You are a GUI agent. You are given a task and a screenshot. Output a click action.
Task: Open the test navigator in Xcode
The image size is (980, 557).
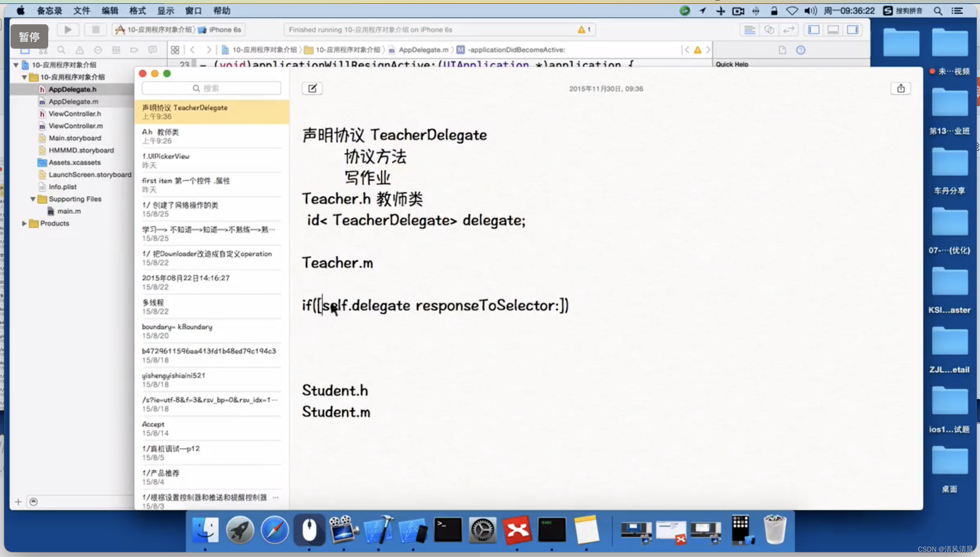[98, 50]
